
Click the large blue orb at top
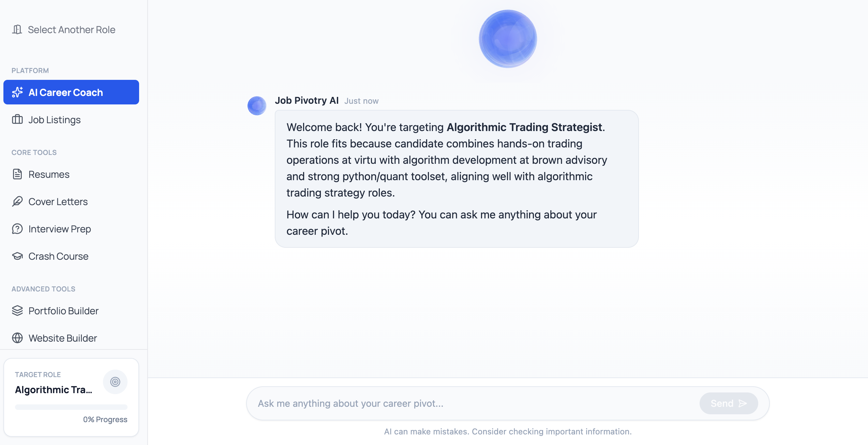coord(508,39)
